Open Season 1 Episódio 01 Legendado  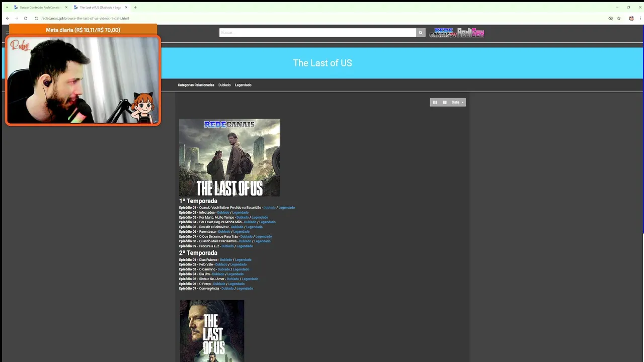287,208
